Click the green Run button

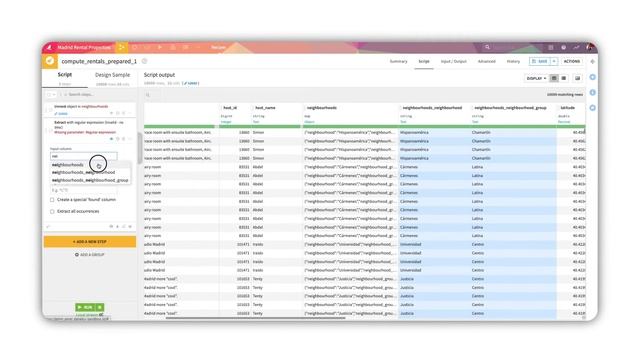click(x=85, y=307)
